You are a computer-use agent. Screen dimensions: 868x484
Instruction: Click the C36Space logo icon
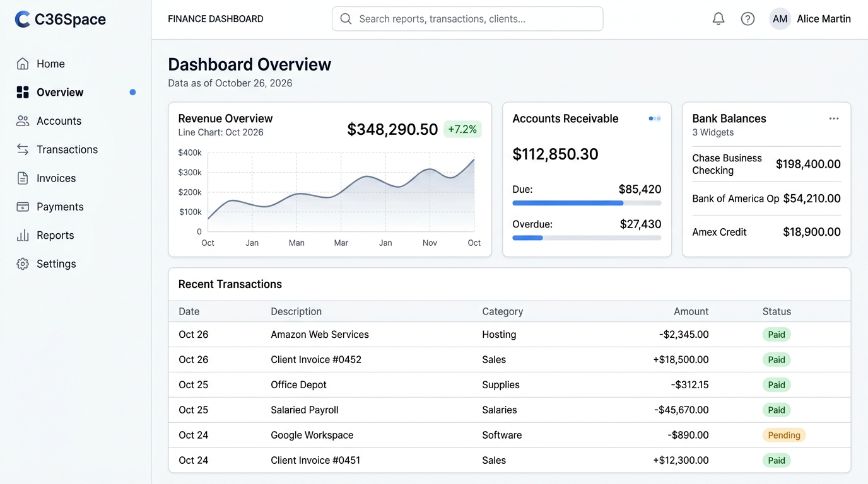[23, 20]
